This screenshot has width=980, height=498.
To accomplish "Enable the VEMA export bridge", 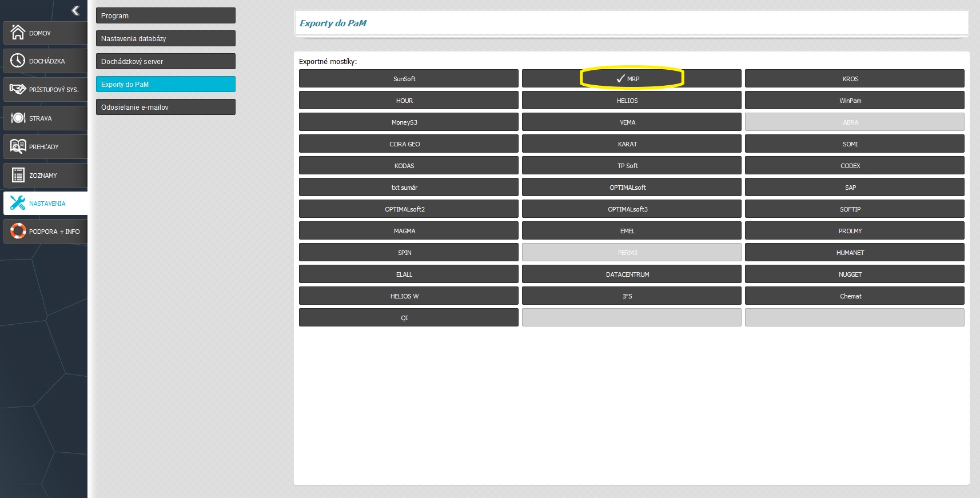I will (x=632, y=122).
